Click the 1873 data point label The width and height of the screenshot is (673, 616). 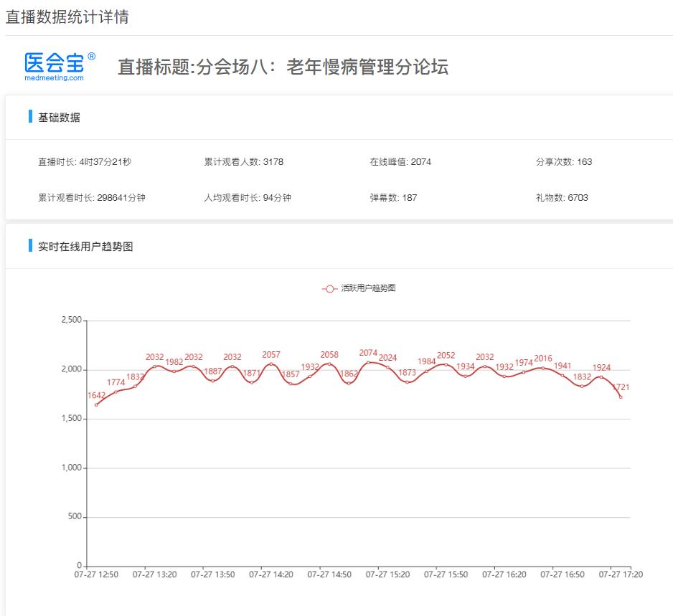[407, 372]
